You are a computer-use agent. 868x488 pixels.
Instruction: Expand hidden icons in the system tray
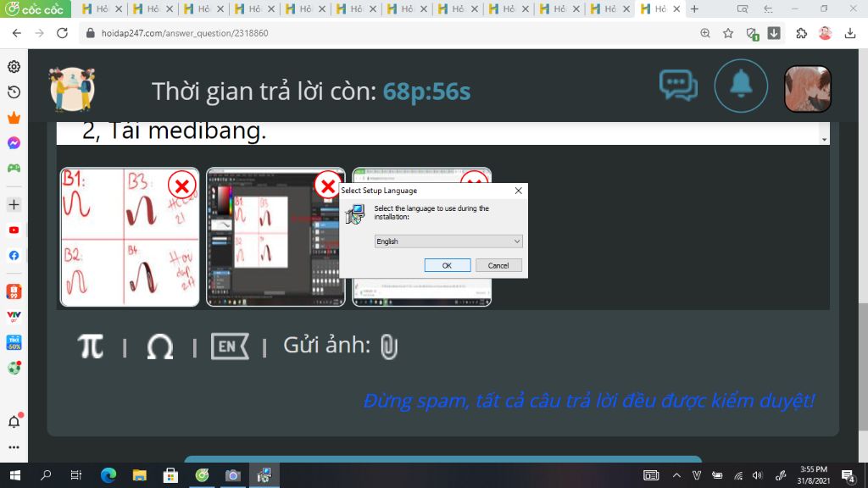(676, 475)
